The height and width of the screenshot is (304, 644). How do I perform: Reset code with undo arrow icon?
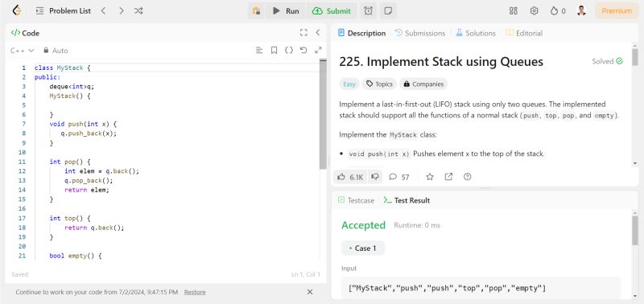303,50
